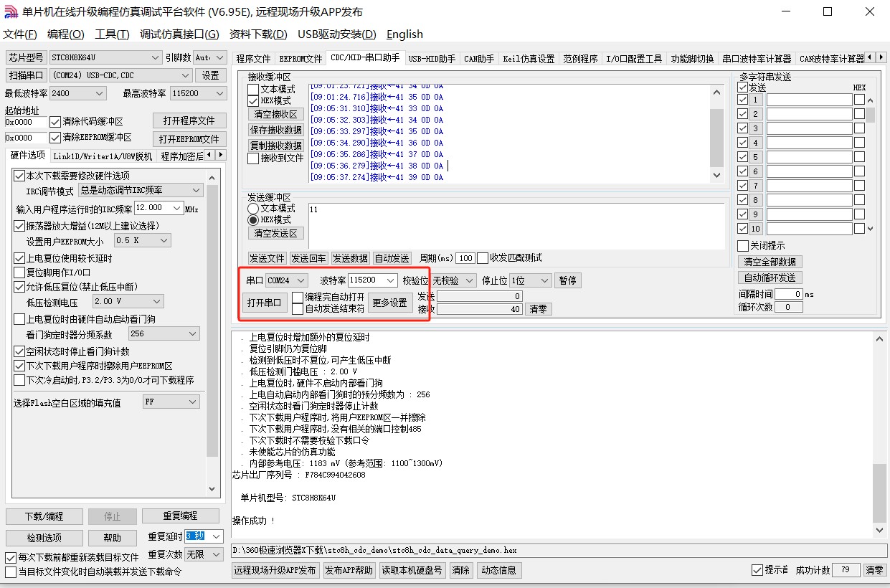Toggle 清除EEPROM缓冲区 checkbox
Viewport: 890px width, 588px height.
[x=56, y=138]
